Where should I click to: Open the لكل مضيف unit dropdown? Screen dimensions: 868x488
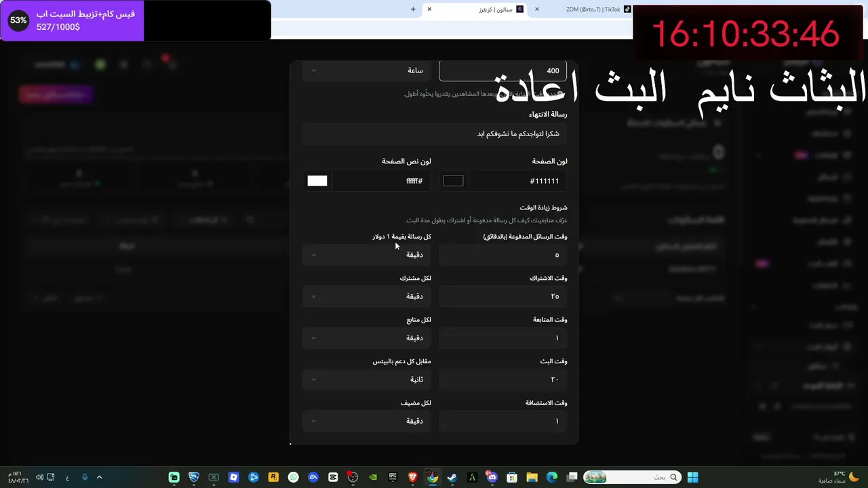[x=367, y=421]
